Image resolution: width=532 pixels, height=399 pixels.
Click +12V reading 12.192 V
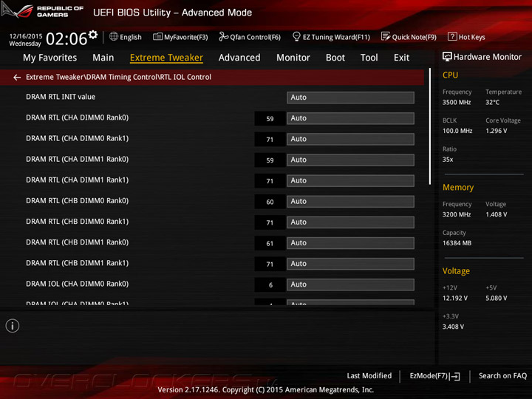tap(454, 299)
